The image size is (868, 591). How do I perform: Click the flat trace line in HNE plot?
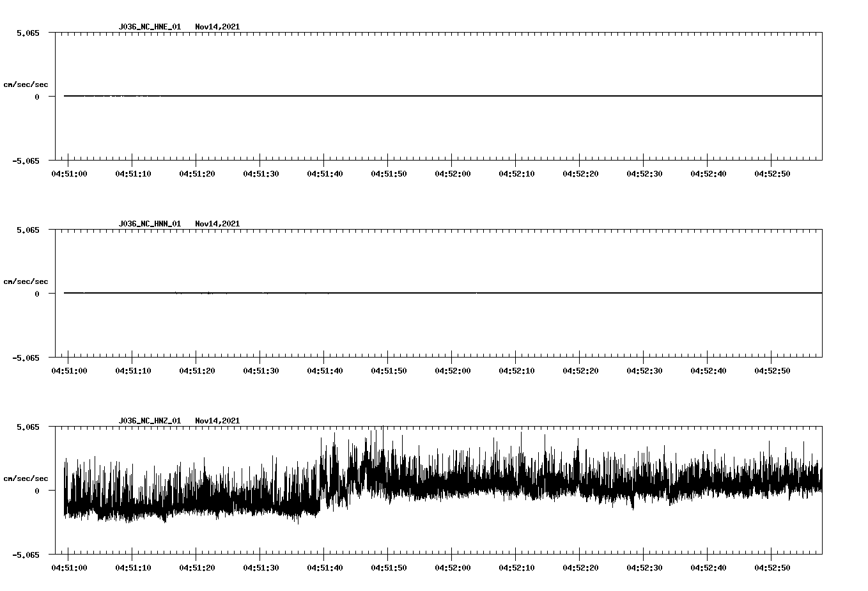tap(443, 96)
